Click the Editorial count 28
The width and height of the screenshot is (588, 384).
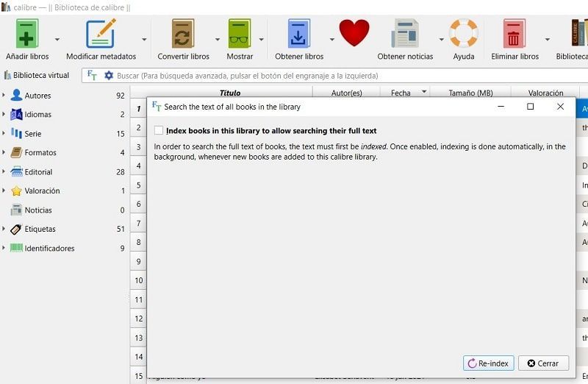coord(121,172)
